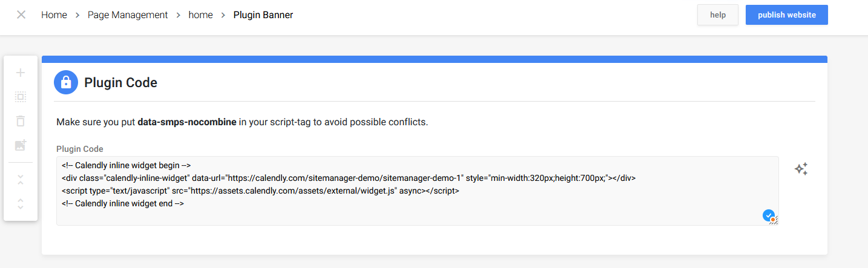Collapse using the inward-pointing chevrons icon
Viewport: 868px width, 268px height.
(x=21, y=180)
